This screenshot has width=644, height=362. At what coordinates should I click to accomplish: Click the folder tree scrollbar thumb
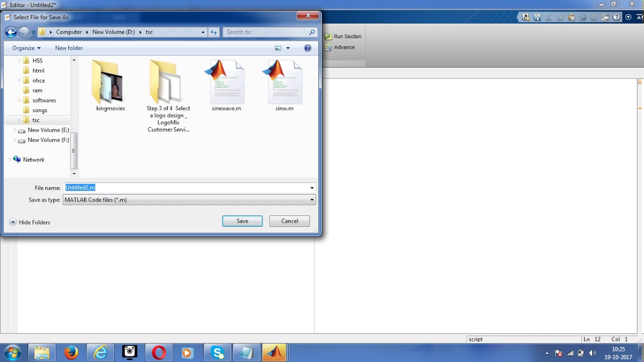pos(74,150)
